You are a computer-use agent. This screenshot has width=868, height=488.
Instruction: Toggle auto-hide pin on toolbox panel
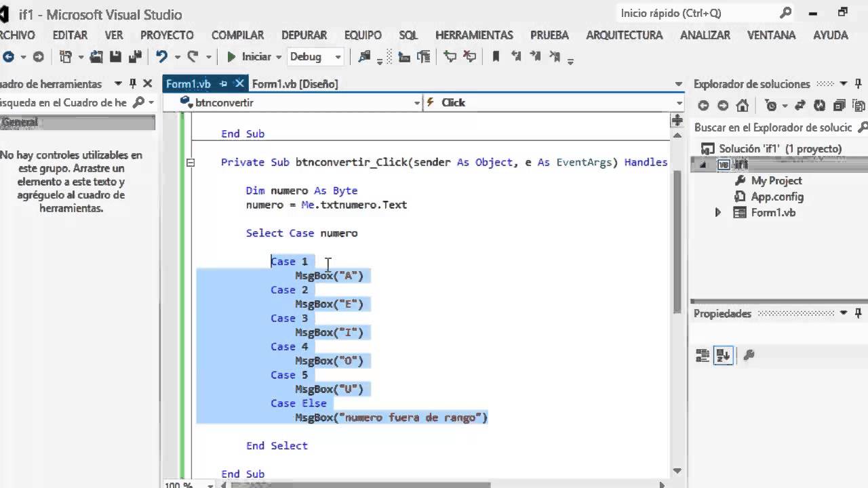(x=133, y=84)
